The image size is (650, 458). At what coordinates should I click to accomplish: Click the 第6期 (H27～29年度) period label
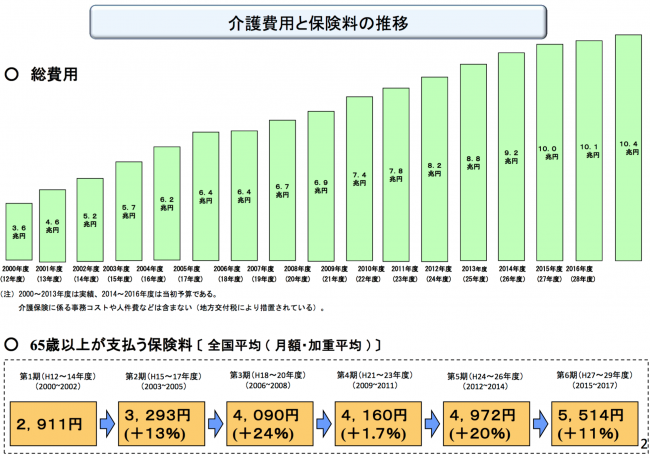[588, 378]
